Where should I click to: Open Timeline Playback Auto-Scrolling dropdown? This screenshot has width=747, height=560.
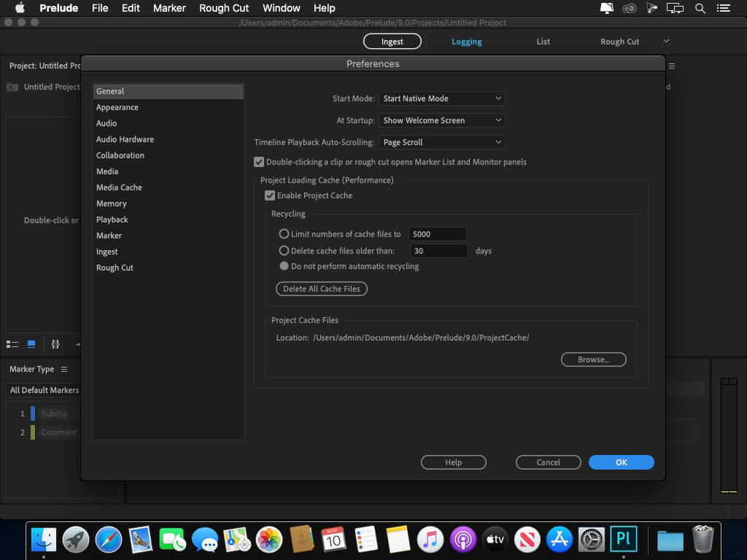click(442, 142)
